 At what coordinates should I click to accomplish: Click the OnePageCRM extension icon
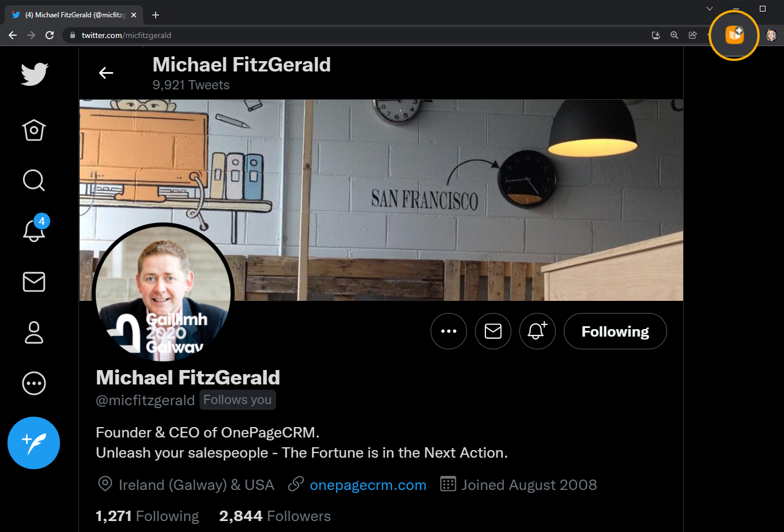pos(734,35)
